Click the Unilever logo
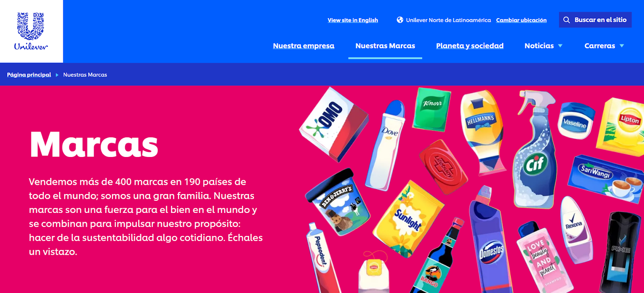 [x=31, y=31]
